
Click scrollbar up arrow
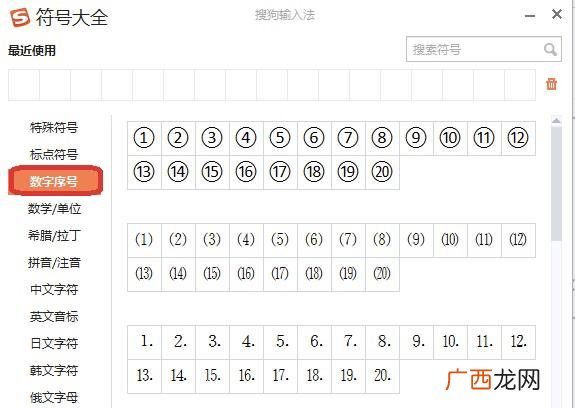[x=556, y=120]
